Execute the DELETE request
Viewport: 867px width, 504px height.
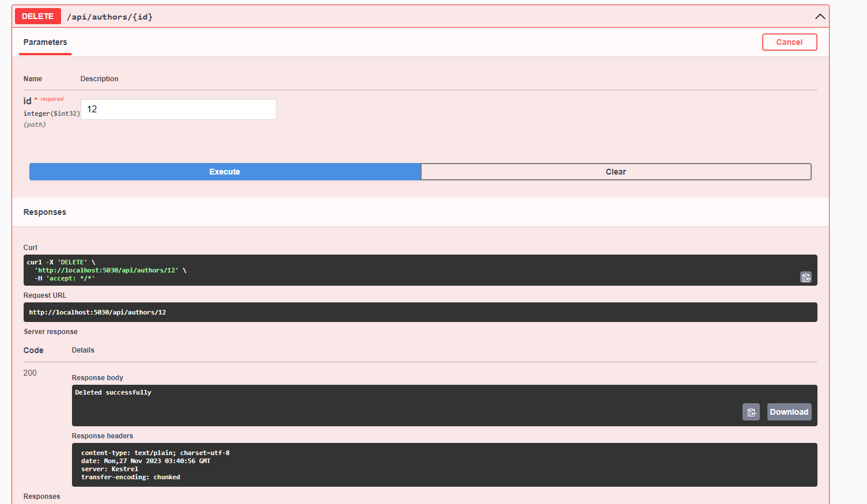[224, 171]
